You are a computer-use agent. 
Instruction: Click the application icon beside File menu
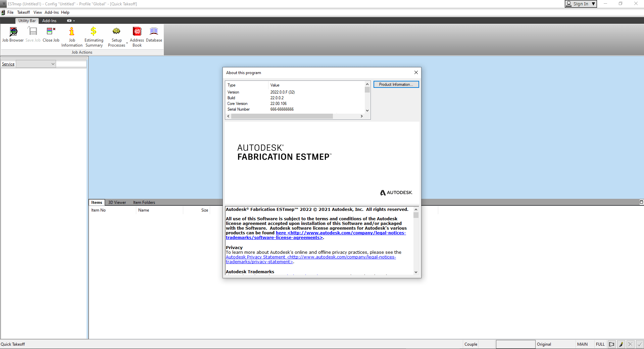[x=3, y=12]
